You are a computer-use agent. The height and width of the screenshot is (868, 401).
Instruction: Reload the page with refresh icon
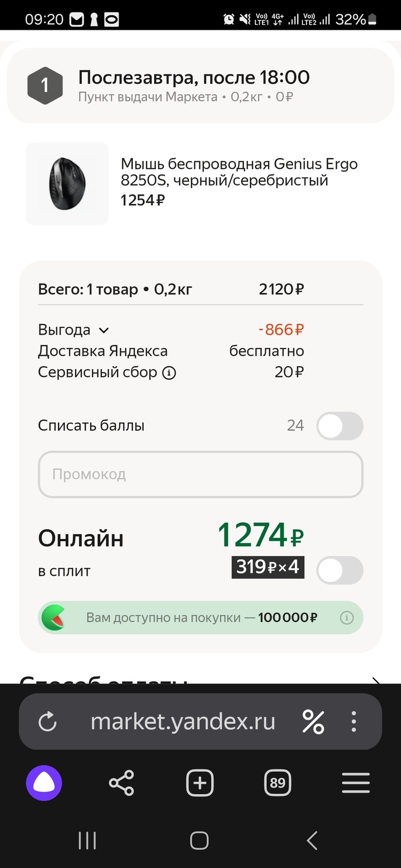tap(48, 722)
